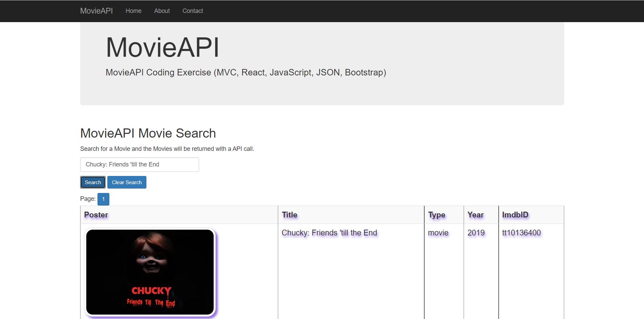The image size is (644, 319).
Task: Click the Chucky movie poster thumbnail
Action: [150, 272]
